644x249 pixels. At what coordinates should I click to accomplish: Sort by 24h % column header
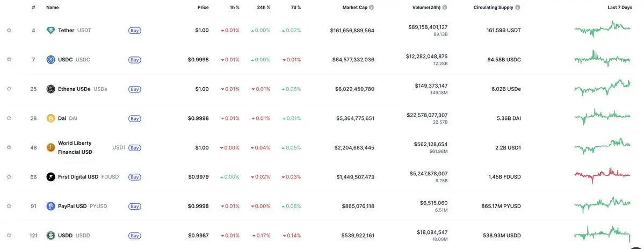coord(263,8)
